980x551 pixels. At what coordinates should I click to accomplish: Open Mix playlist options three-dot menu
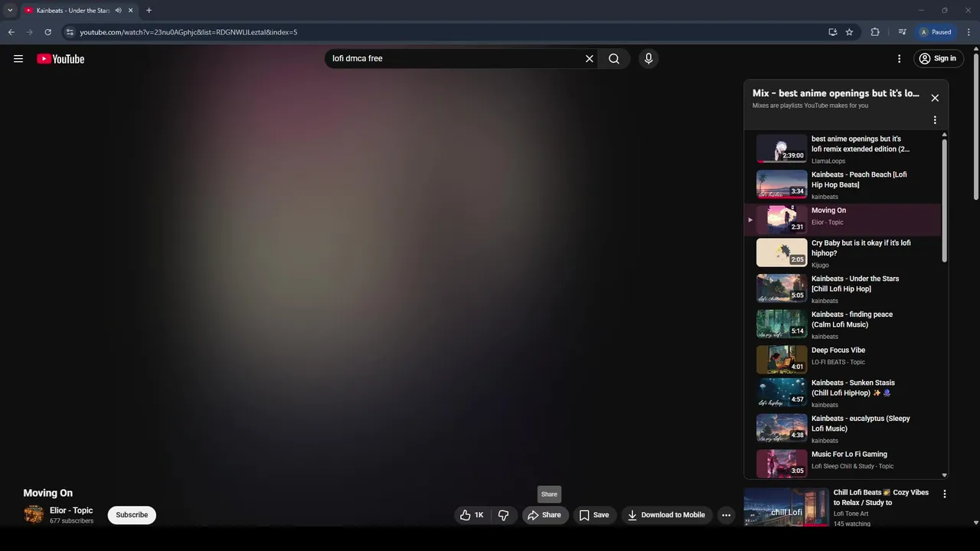[935, 120]
